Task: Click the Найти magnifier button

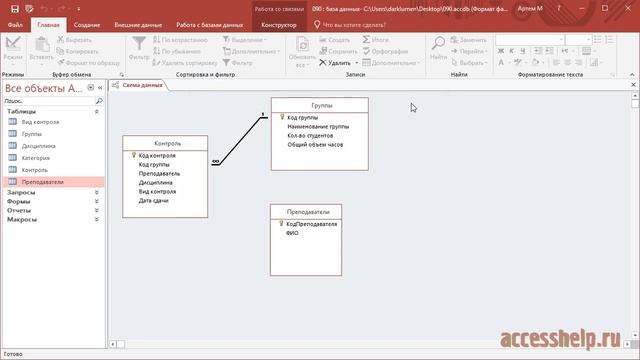Action: coord(438,48)
